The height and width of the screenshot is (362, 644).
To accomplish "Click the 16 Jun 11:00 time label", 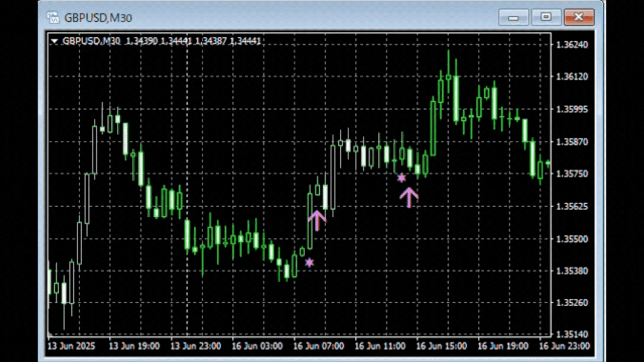I will [380, 346].
